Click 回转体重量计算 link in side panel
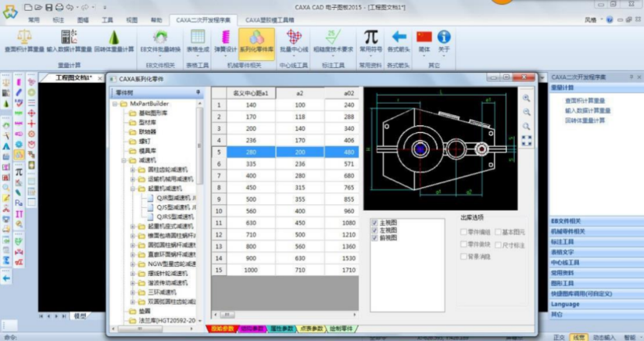Image resolution: width=644 pixels, height=341 pixels. (x=585, y=120)
